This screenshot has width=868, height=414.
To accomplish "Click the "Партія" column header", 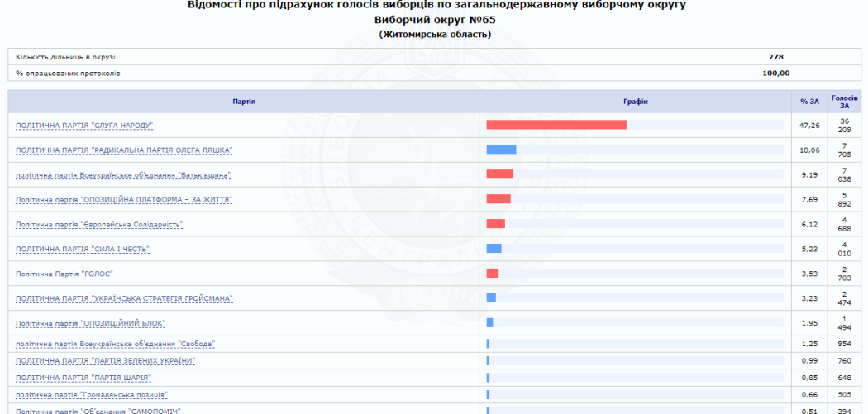I will click(244, 102).
